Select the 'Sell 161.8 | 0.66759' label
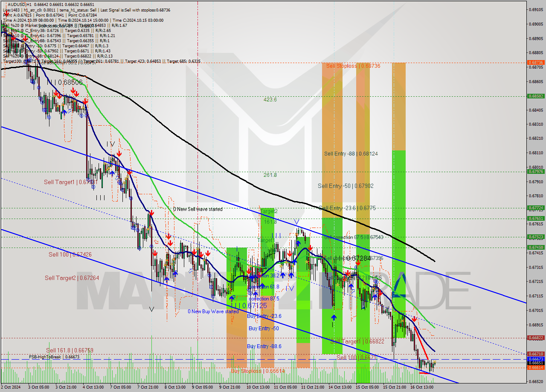Viewport: 546px width, 392px height. [70, 351]
